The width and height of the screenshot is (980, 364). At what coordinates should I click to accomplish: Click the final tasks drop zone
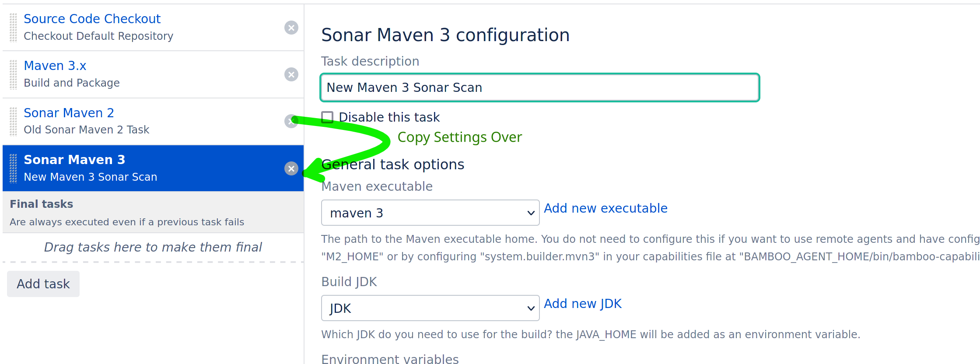pos(153,247)
